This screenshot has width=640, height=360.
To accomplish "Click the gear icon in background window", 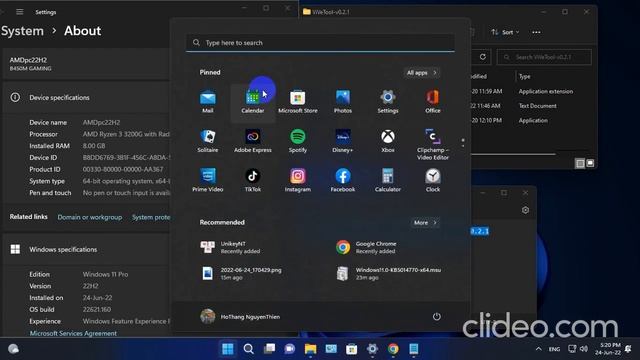I will (x=525, y=210).
